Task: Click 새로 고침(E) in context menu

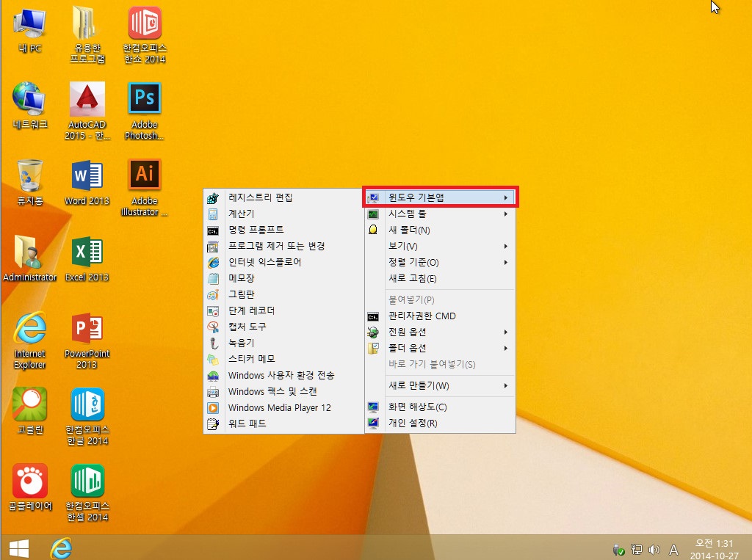Action: click(441, 279)
